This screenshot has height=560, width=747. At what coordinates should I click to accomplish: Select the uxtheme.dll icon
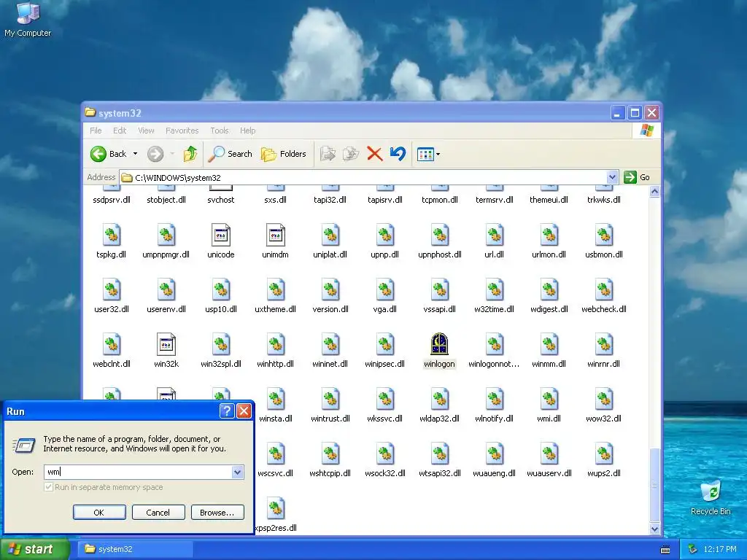pyautogui.click(x=275, y=289)
